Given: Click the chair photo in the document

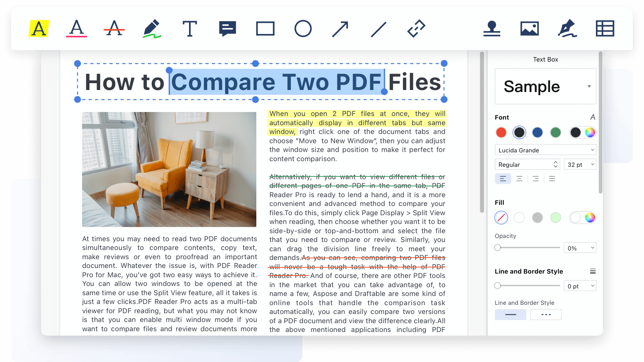Looking at the screenshot, I should 169,169.
